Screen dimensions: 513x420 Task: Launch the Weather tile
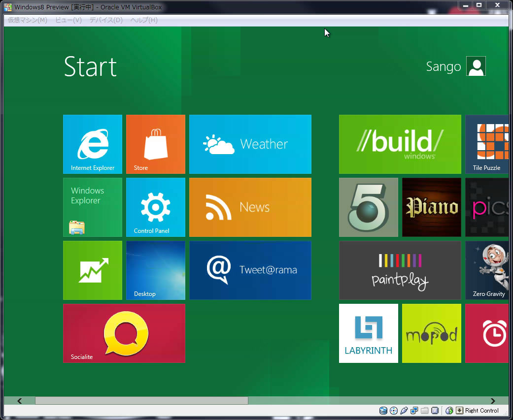pyautogui.click(x=250, y=144)
